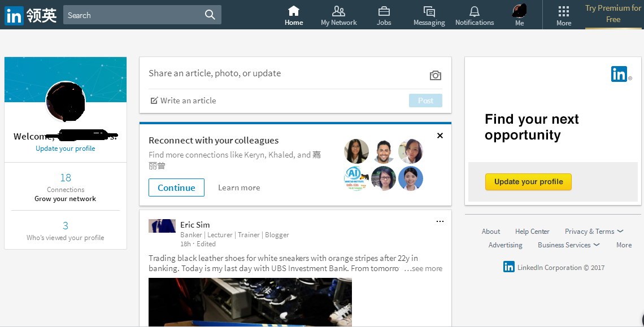
Task: Open the options menu on Eric Sim's post
Action: coord(440,221)
